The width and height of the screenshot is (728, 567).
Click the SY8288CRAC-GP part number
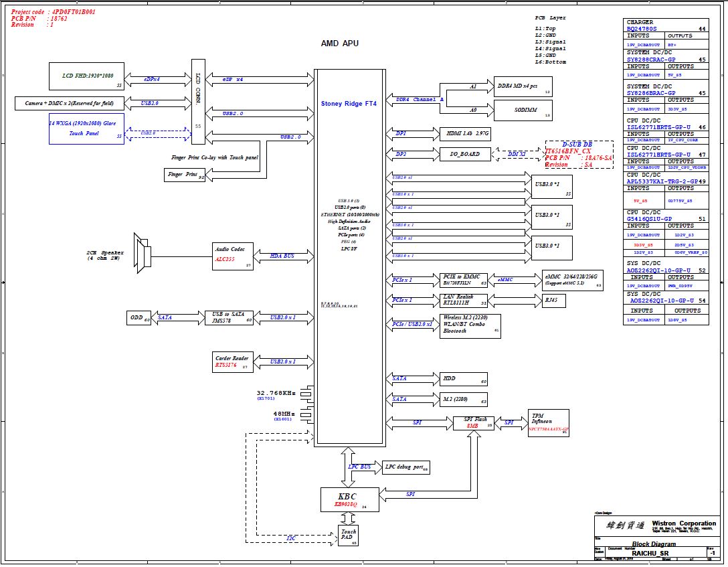tap(651, 60)
